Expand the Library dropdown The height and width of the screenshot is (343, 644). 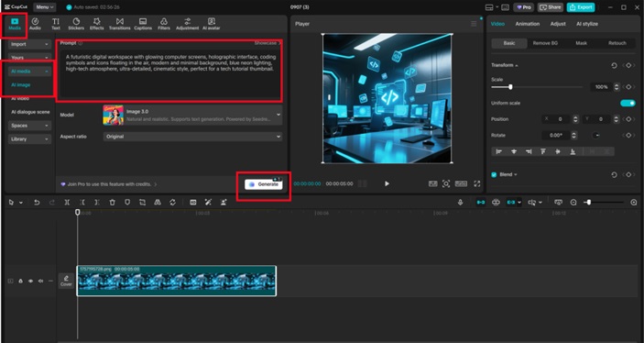[29, 139]
